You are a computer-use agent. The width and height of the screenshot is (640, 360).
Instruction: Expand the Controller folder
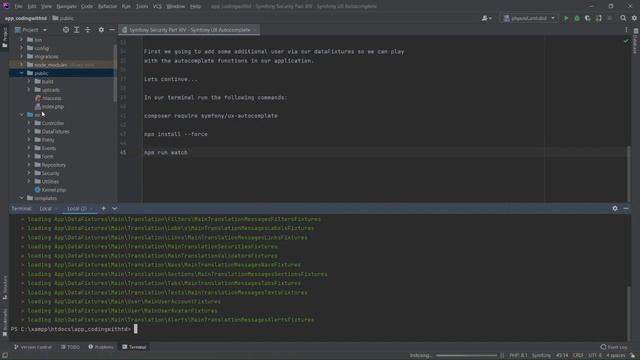pos(29,123)
